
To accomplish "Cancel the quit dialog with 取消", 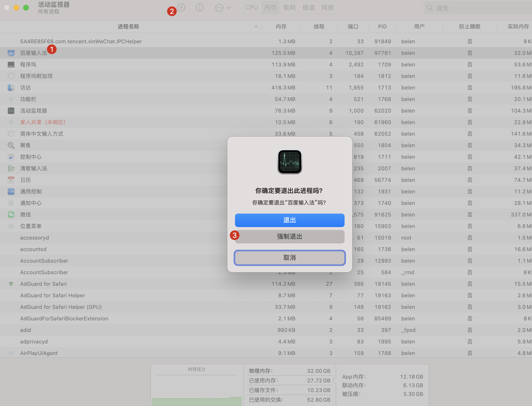I will tap(289, 258).
